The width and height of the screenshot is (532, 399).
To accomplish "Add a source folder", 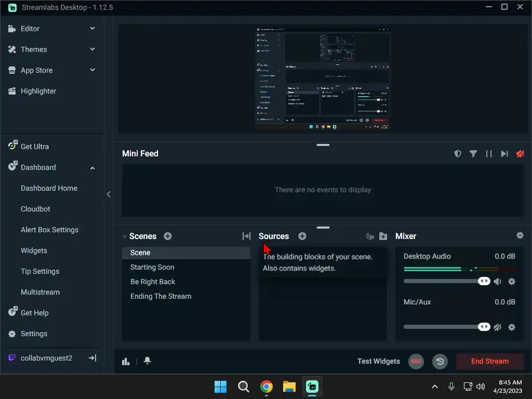I will click(383, 236).
